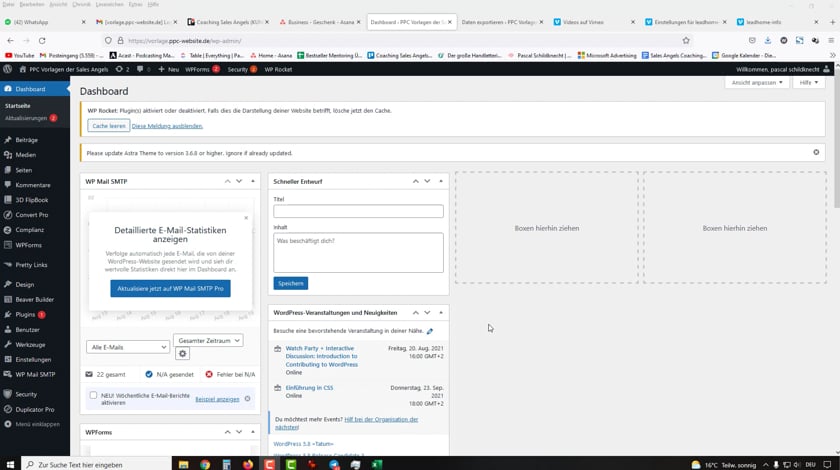Collapse the Schneller Entwurf widget
Viewport: 840px width, 470px height.
point(441,181)
